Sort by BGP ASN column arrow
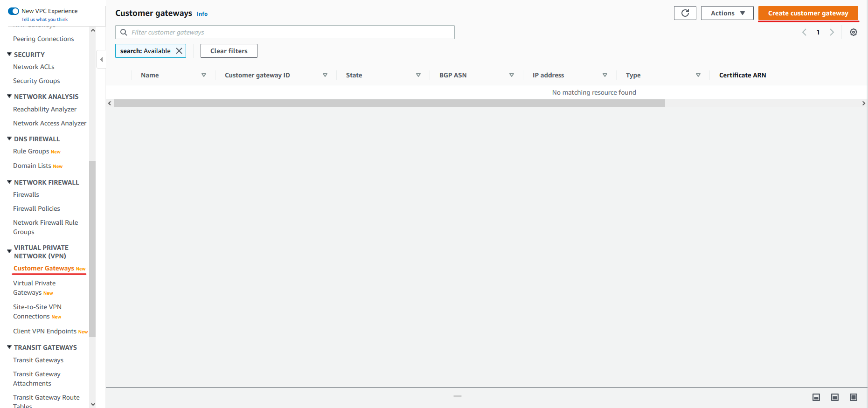The image size is (868, 408). (512, 75)
